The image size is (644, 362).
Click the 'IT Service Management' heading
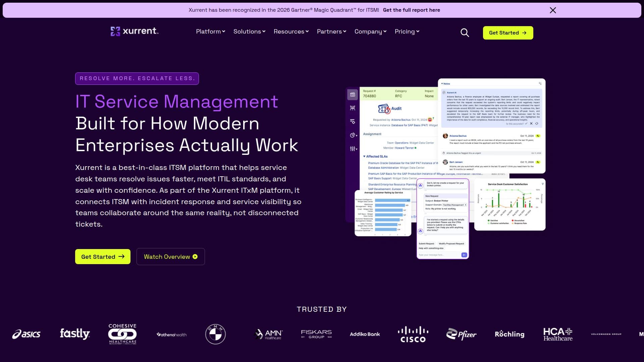177,102
